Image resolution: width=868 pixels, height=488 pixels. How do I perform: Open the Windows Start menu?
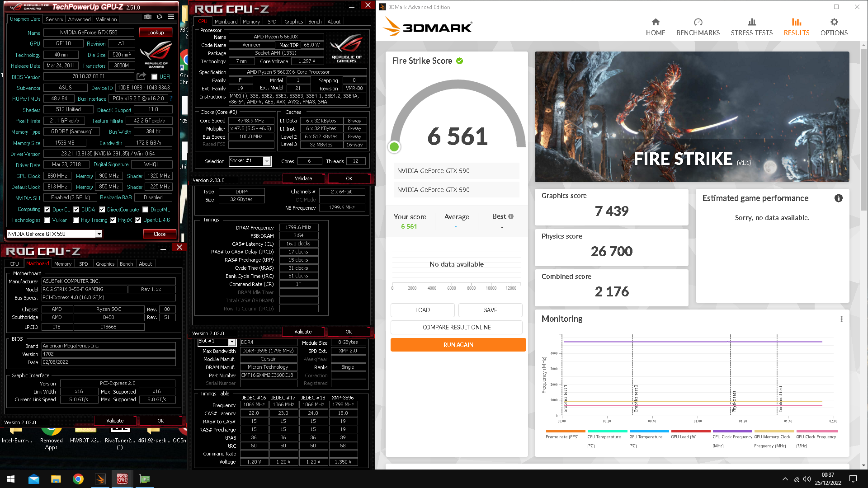click(11, 479)
